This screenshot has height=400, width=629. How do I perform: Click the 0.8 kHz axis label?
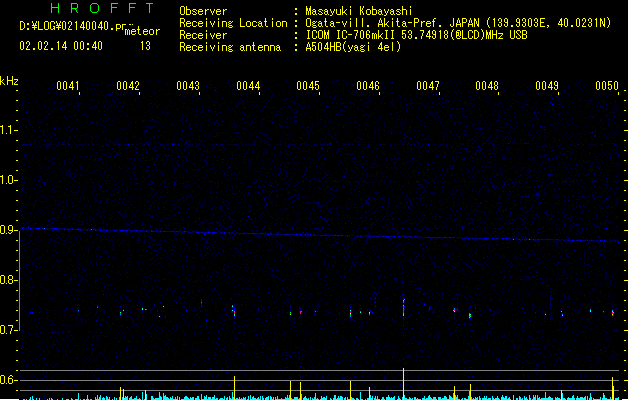click(8, 280)
